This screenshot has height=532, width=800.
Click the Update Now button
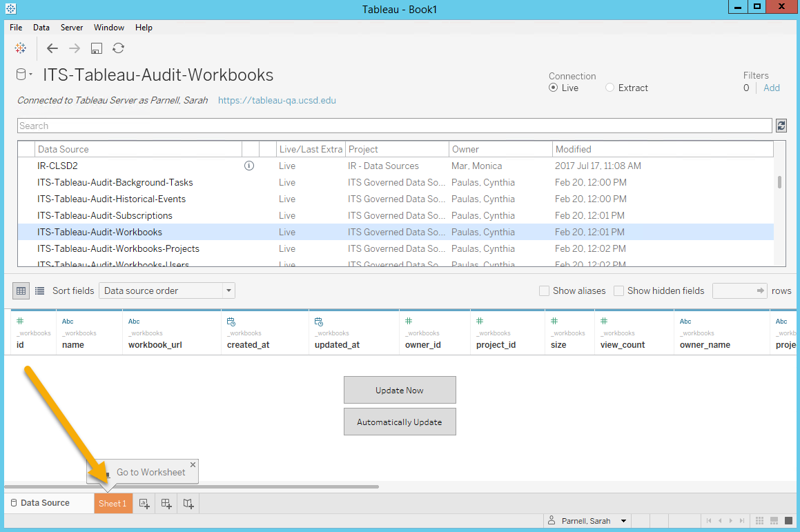(400, 390)
